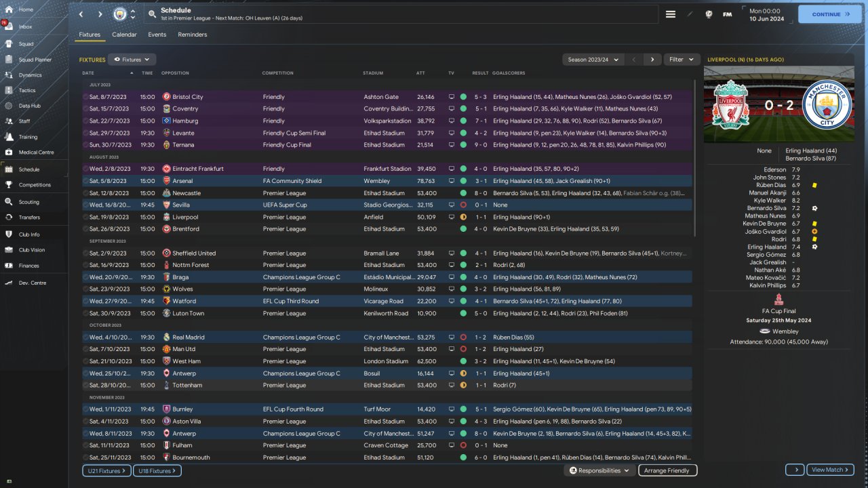
Task: Click the Medical Centre sidebar icon
Action: [x=9, y=152]
